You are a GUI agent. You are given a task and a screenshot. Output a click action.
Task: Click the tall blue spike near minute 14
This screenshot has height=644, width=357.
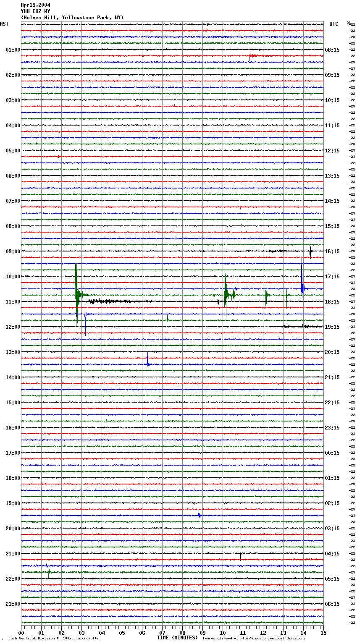point(302,277)
